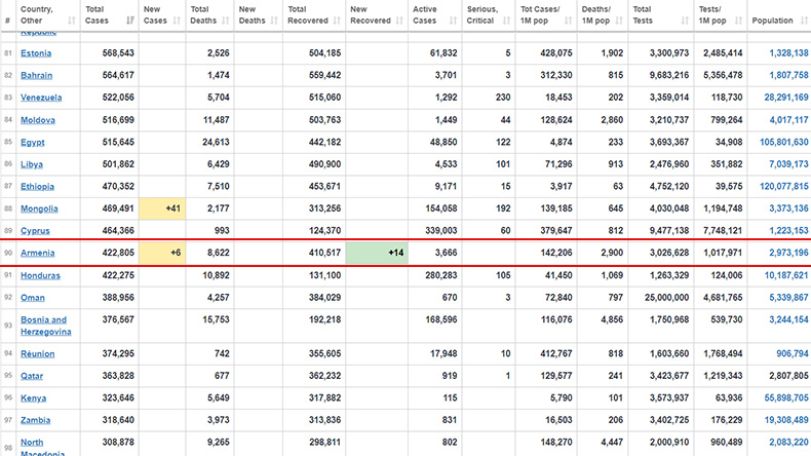Open Estonia population link 1,328,138
This screenshot has width=811, height=456.
point(788,53)
